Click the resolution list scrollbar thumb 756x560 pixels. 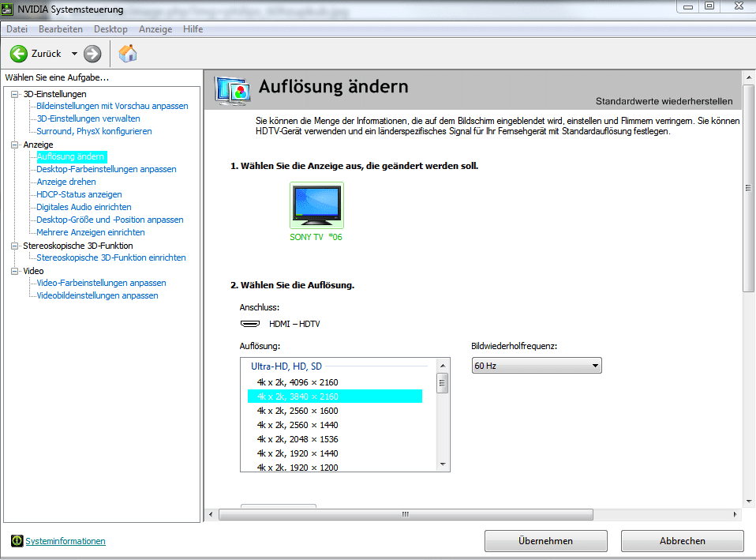pyautogui.click(x=443, y=383)
